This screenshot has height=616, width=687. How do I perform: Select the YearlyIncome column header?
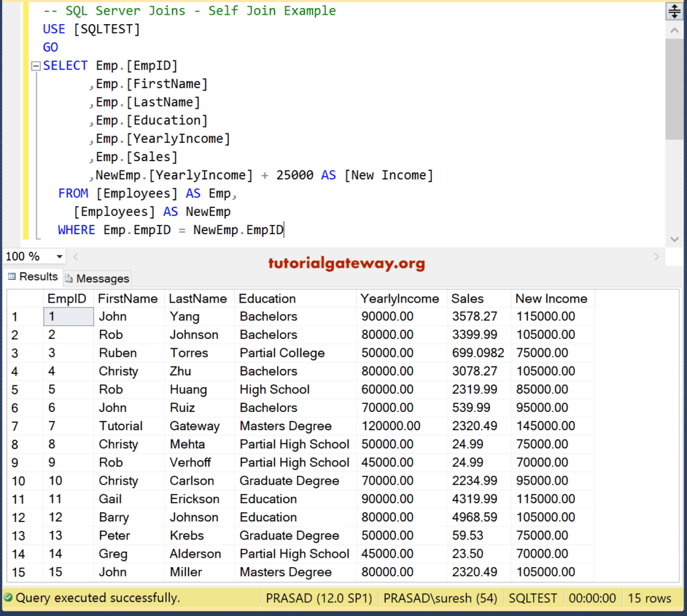coord(400,299)
